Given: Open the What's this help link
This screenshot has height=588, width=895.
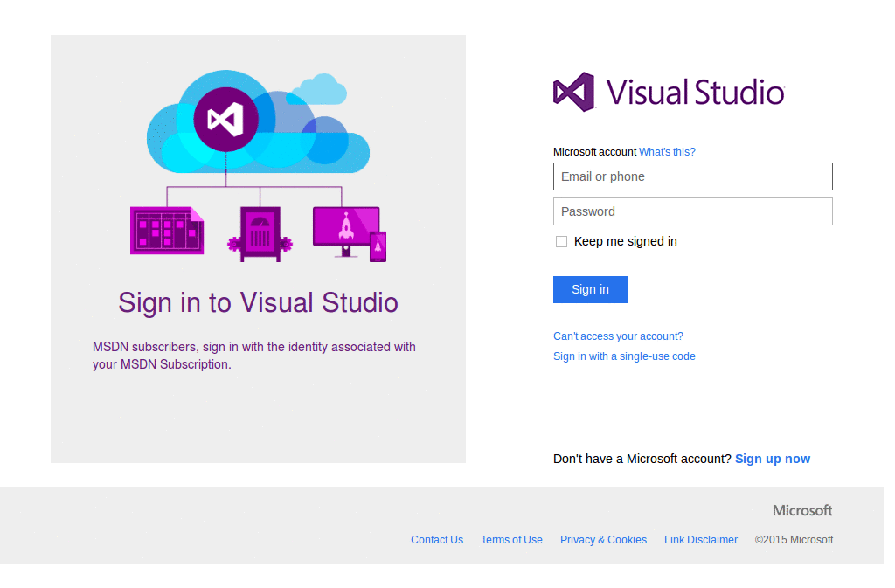Looking at the screenshot, I should click(x=667, y=151).
